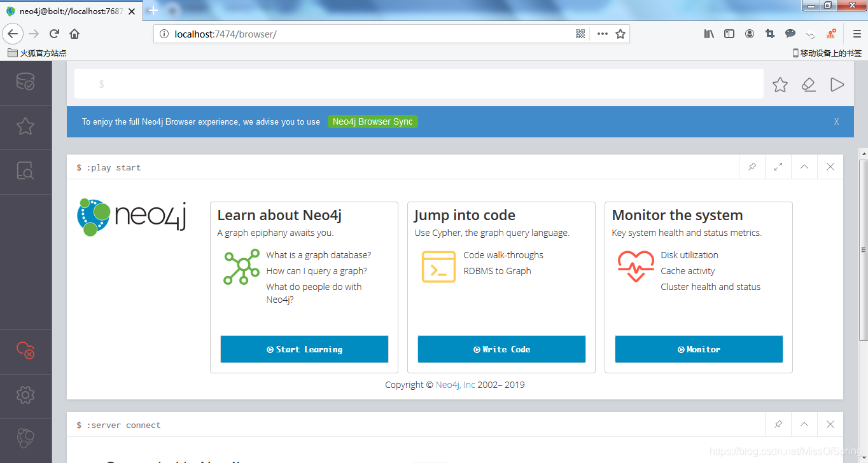Click 'Cluster health and status' text
Image resolution: width=868 pixels, height=463 pixels.
(x=711, y=287)
